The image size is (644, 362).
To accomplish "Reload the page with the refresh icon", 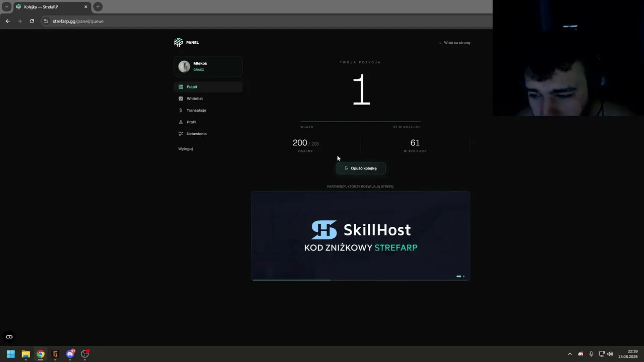I will pyautogui.click(x=32, y=21).
